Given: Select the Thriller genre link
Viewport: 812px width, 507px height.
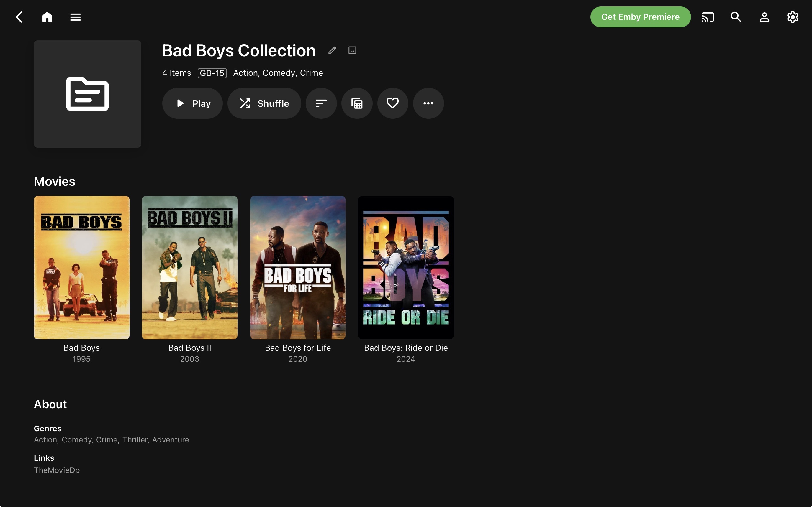Looking at the screenshot, I should click(x=135, y=439).
